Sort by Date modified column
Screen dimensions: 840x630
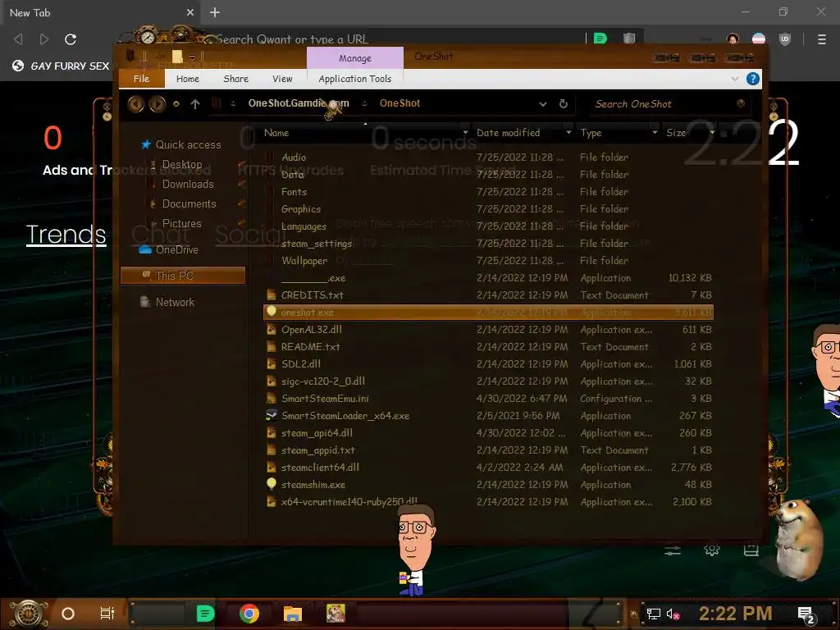point(509,133)
